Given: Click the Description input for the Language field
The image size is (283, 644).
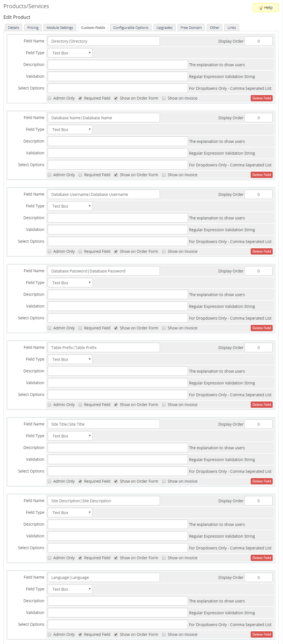Looking at the screenshot, I should tap(118, 601).
